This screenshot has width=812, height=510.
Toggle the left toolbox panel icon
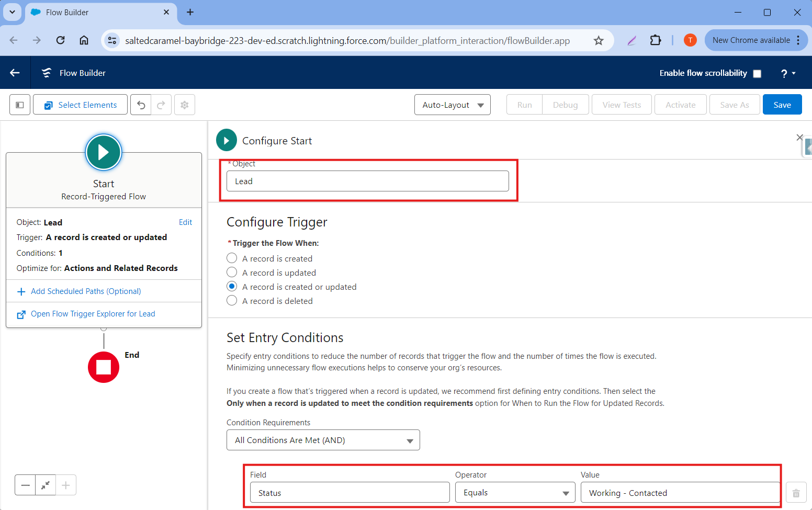[x=20, y=105]
